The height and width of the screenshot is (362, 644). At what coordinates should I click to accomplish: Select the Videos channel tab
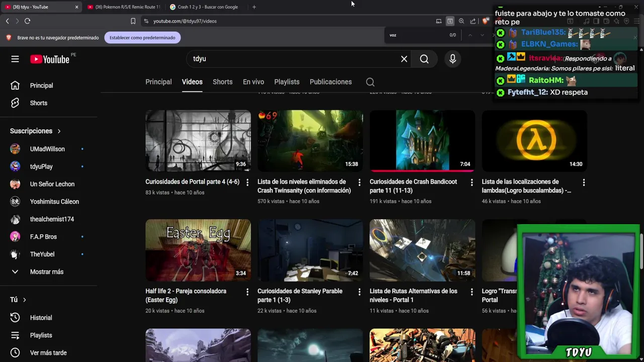click(x=192, y=82)
